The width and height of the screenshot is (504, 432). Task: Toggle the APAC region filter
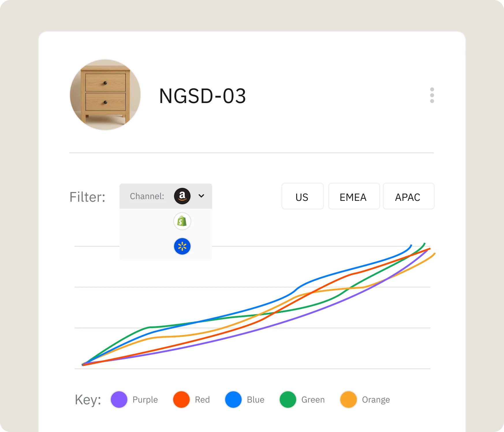point(408,197)
